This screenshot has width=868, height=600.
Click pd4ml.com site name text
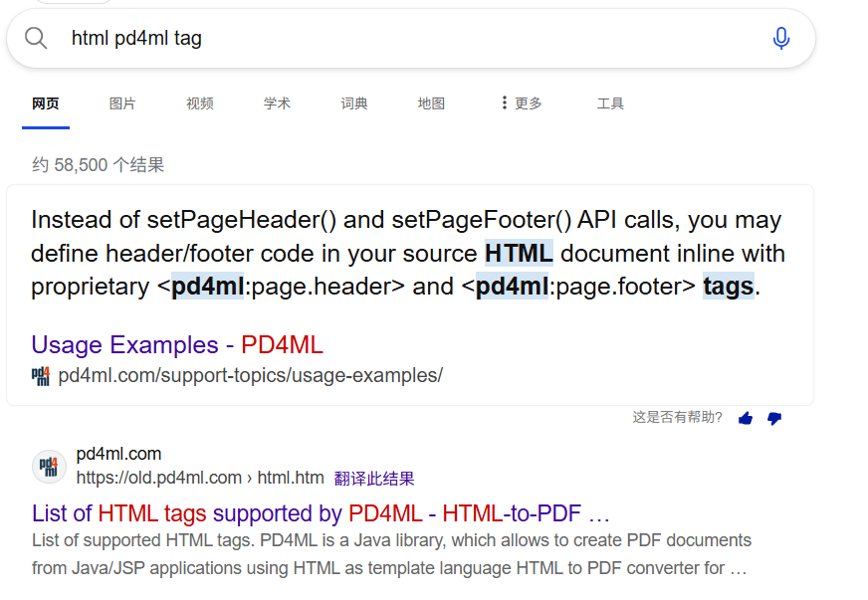tap(118, 454)
